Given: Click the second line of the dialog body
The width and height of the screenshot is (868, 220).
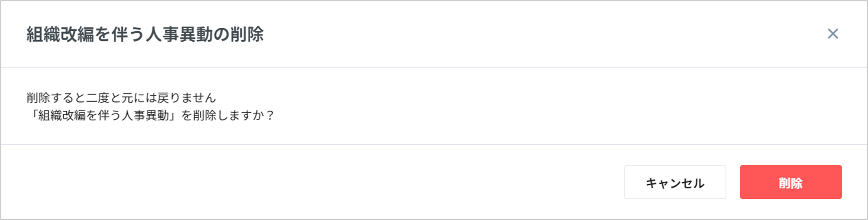Looking at the screenshot, I should pyautogui.click(x=150, y=116).
